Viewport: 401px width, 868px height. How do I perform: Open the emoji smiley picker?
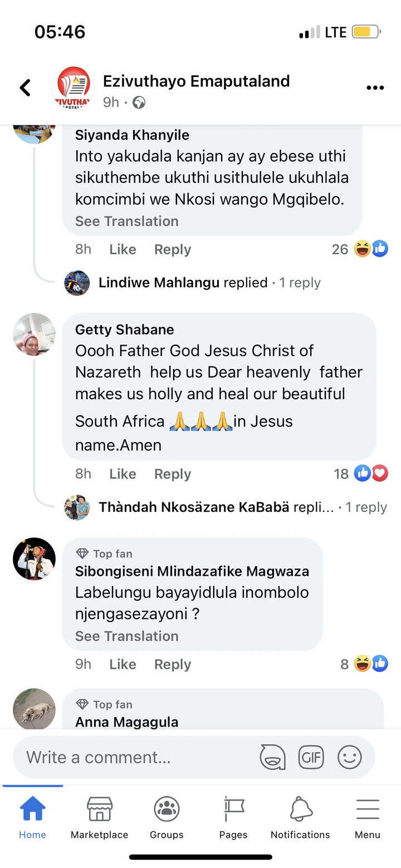click(350, 757)
